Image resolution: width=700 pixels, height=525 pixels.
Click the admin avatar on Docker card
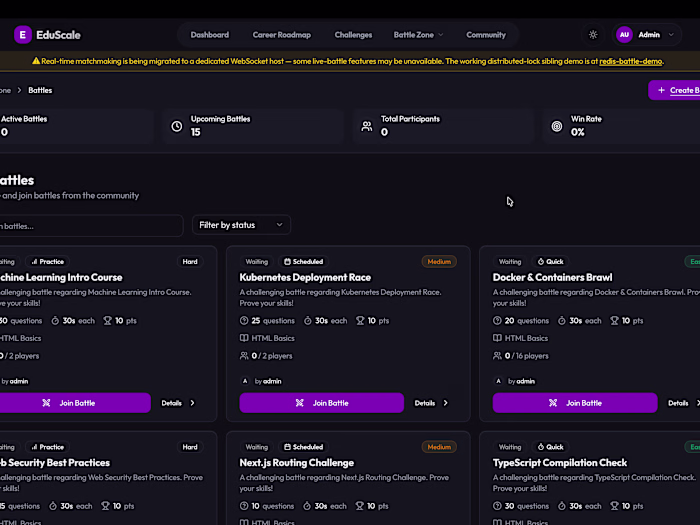[498, 381]
